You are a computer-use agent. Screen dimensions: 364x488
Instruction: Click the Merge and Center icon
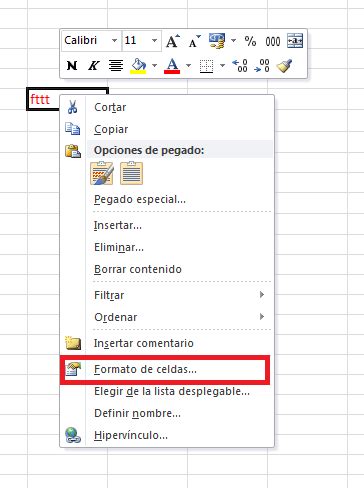coord(295,41)
